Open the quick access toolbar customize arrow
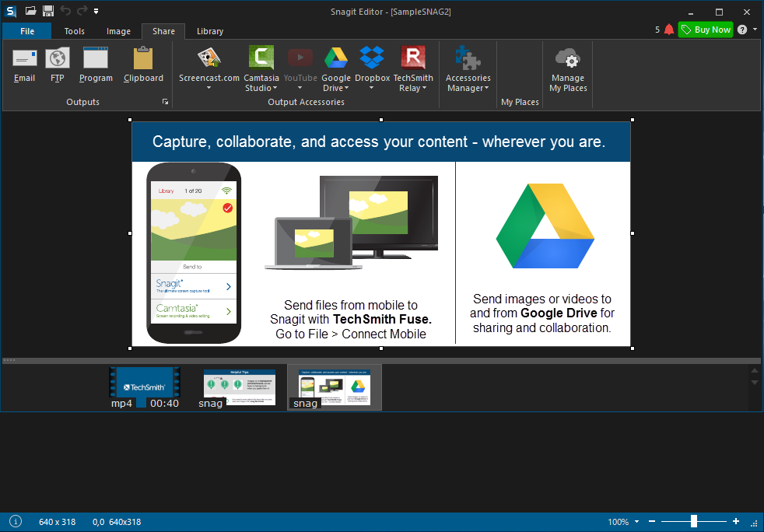Viewport: 764px width, 532px height. click(x=96, y=11)
